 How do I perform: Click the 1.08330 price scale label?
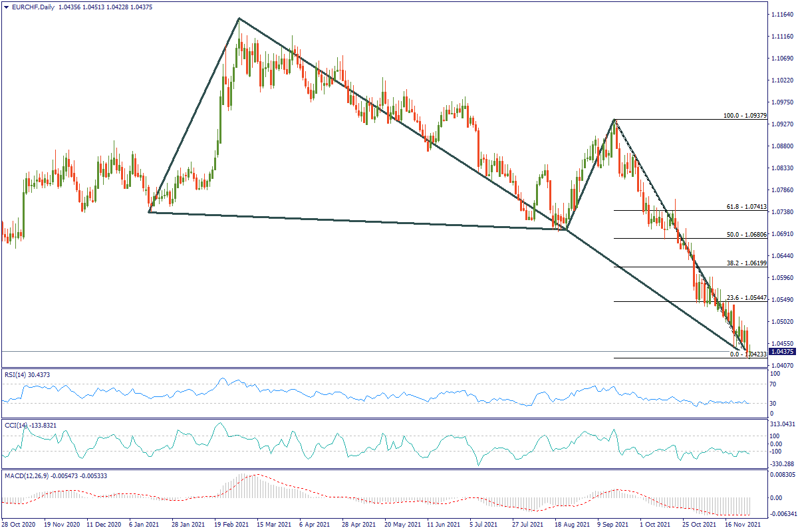coord(782,168)
